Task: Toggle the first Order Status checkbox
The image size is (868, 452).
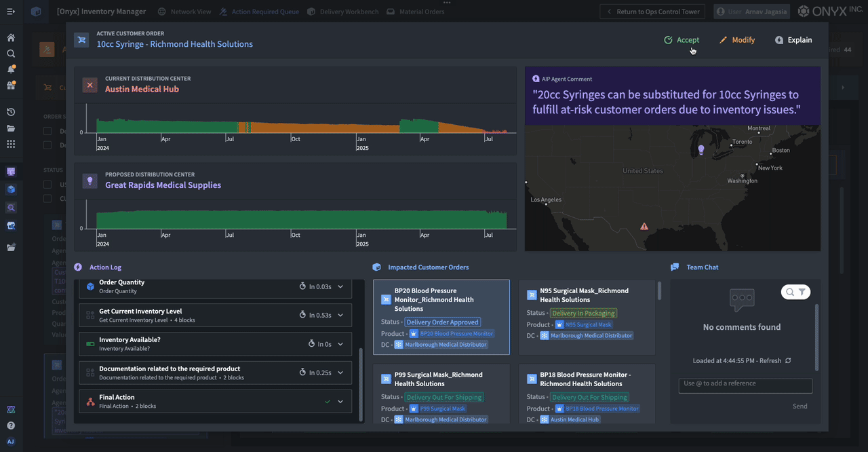Action: [x=47, y=131]
